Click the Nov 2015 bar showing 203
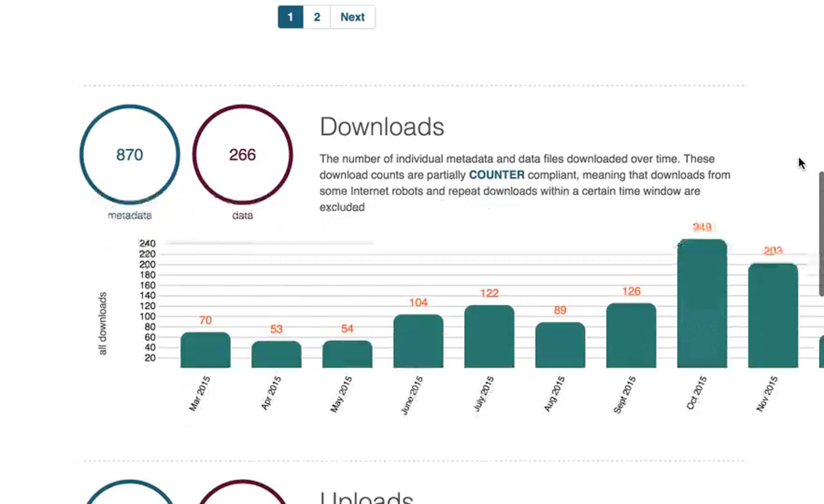This screenshot has width=824, height=504. (x=773, y=316)
